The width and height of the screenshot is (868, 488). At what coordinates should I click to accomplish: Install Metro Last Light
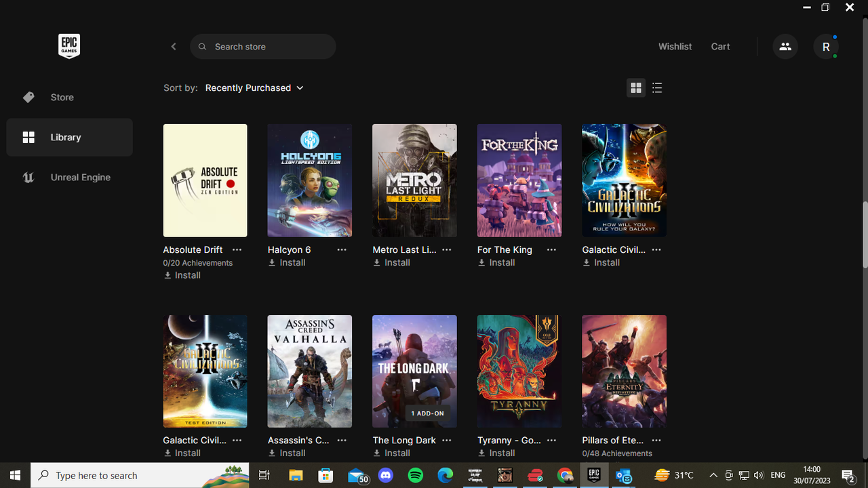(x=392, y=263)
